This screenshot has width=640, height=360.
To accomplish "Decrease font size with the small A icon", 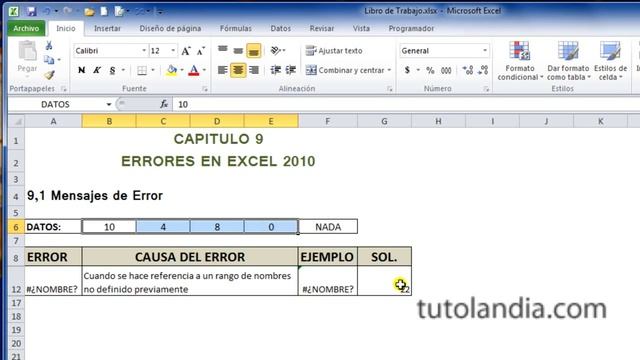I will pos(200,51).
